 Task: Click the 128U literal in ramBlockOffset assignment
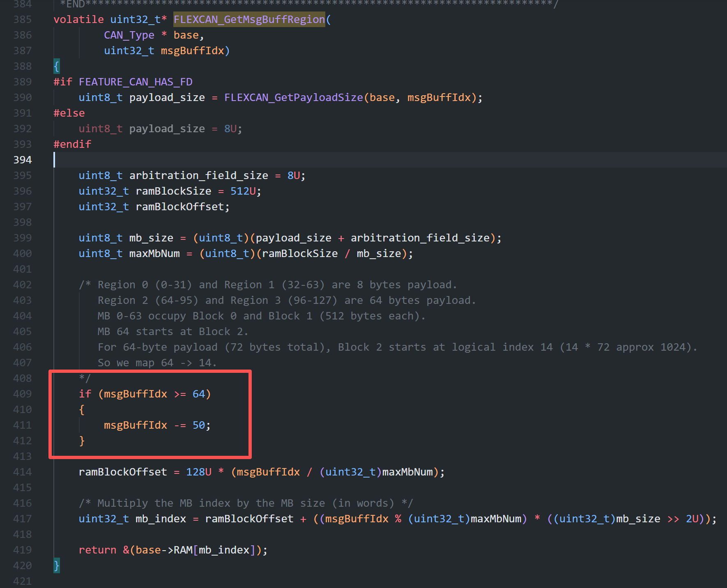click(x=198, y=472)
